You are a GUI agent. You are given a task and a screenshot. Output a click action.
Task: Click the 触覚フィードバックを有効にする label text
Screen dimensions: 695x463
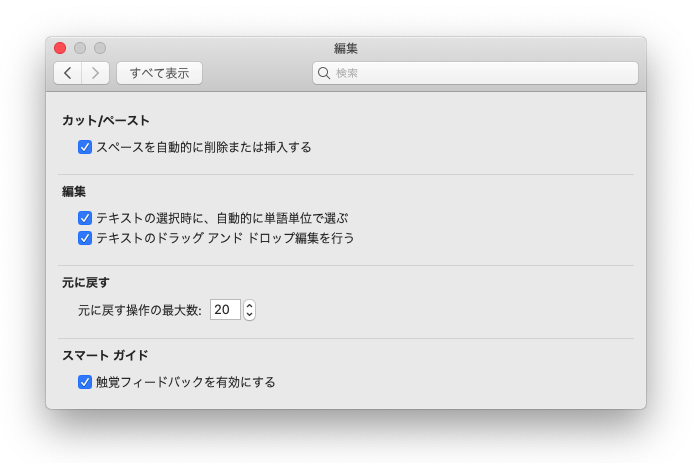[186, 382]
